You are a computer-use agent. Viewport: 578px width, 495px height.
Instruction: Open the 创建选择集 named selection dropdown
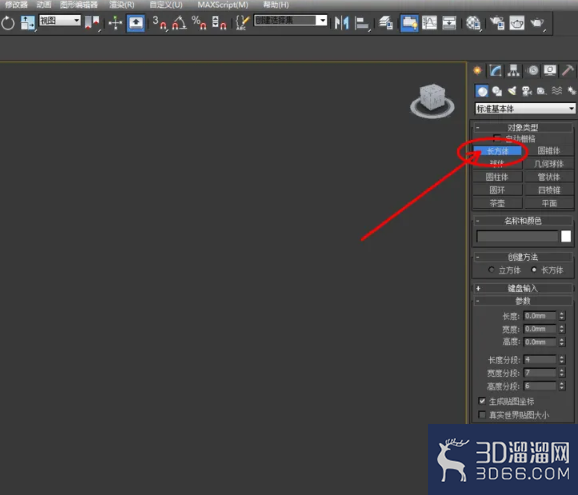point(290,20)
